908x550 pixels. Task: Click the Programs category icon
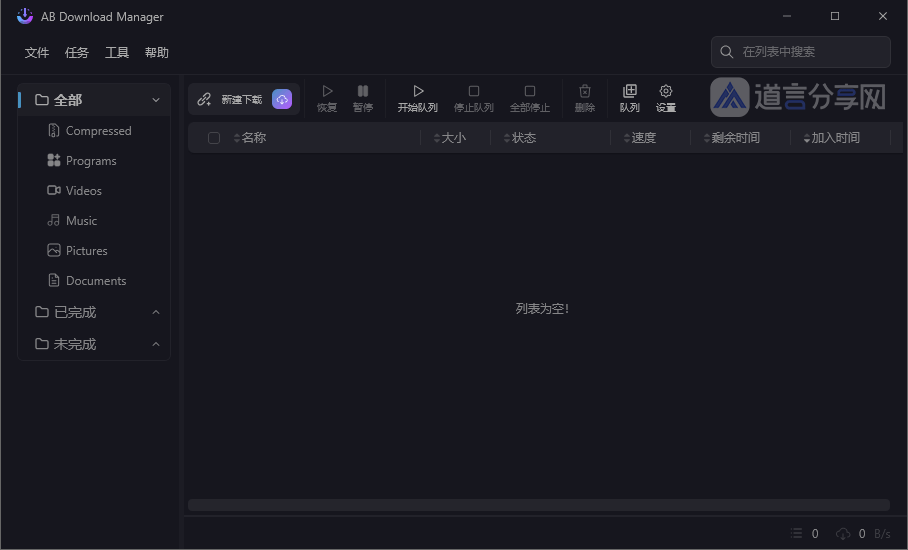coord(54,160)
